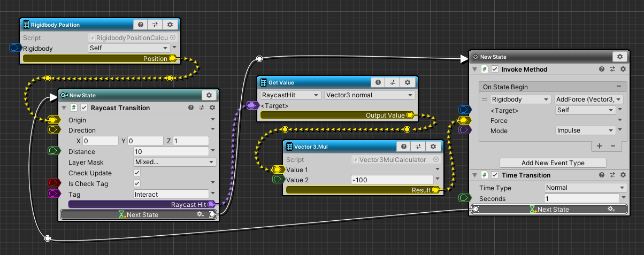Open presets icon of Get Value node
This screenshot has width=644, height=255.
(x=393, y=82)
